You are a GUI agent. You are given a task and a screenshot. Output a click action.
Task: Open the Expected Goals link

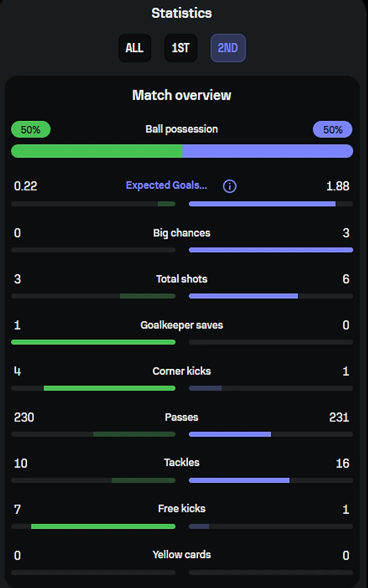pyautogui.click(x=166, y=185)
